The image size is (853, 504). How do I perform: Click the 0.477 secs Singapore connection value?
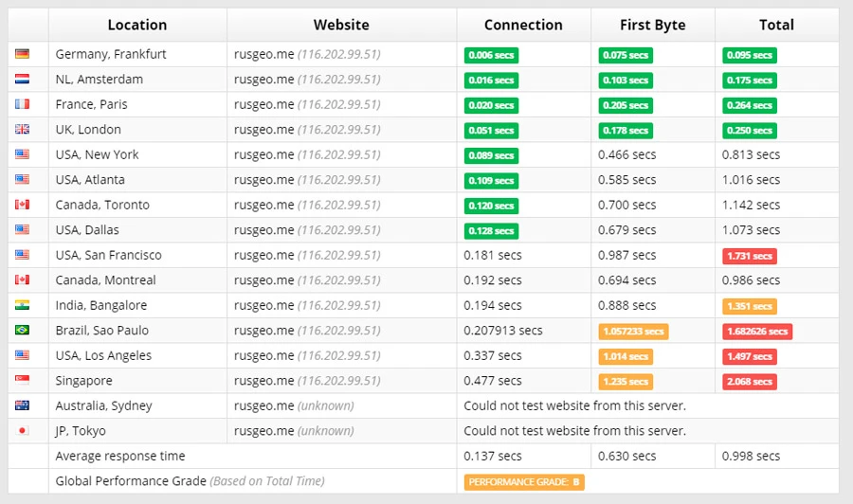pos(492,381)
